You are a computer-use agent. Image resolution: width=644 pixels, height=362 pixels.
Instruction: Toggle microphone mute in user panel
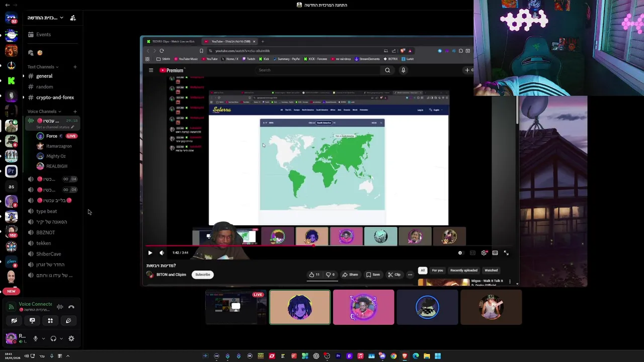pyautogui.click(x=35, y=339)
